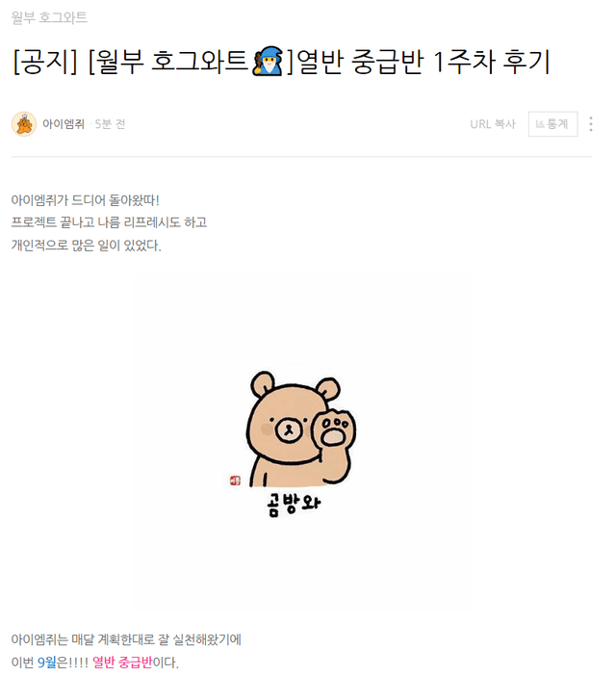The height and width of the screenshot is (676, 616).
Task: Click the line starting with 프로젝트 끝나고
Action: tap(109, 222)
